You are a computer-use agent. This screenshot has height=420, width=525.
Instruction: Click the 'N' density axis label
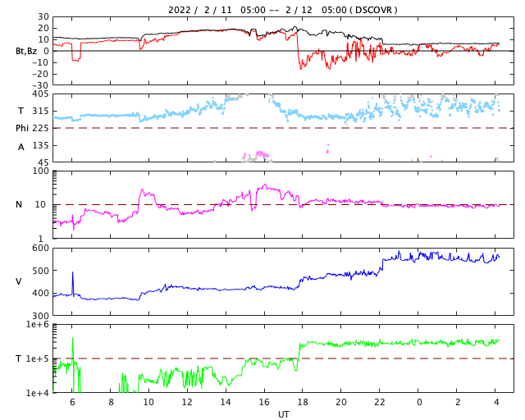point(19,204)
